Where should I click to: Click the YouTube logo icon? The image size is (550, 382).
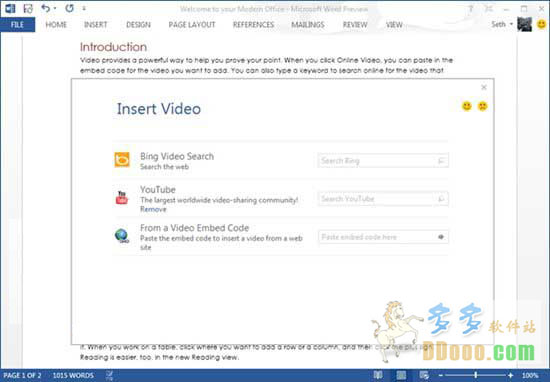pos(122,198)
